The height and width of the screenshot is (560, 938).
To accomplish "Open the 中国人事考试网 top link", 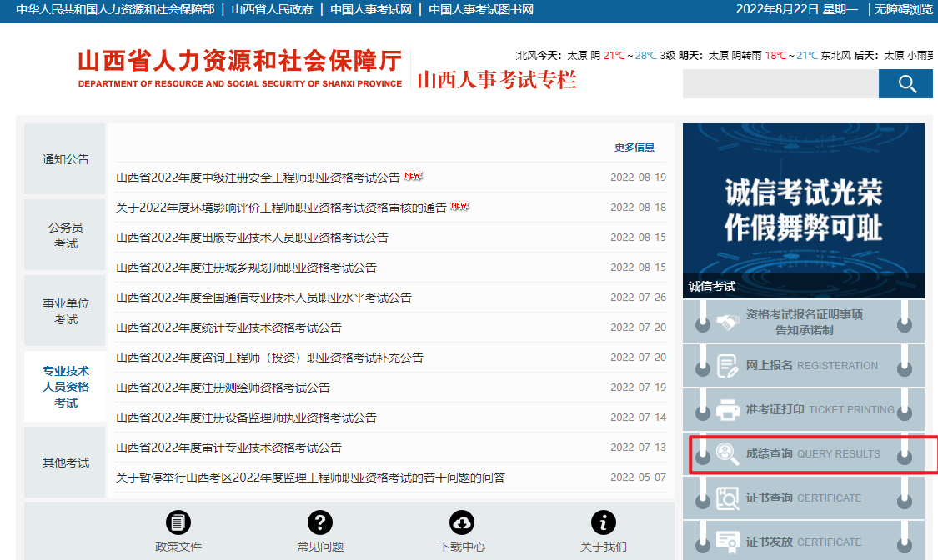I will (371, 9).
